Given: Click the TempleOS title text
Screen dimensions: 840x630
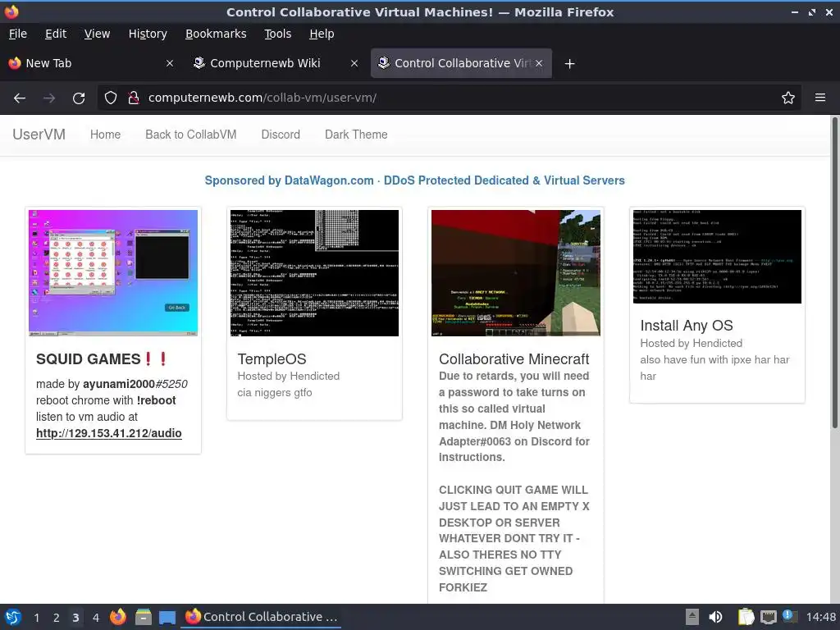Looking at the screenshot, I should click(272, 359).
